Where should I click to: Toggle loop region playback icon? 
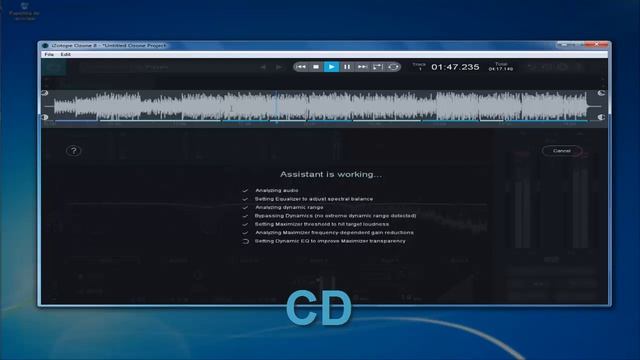378,67
